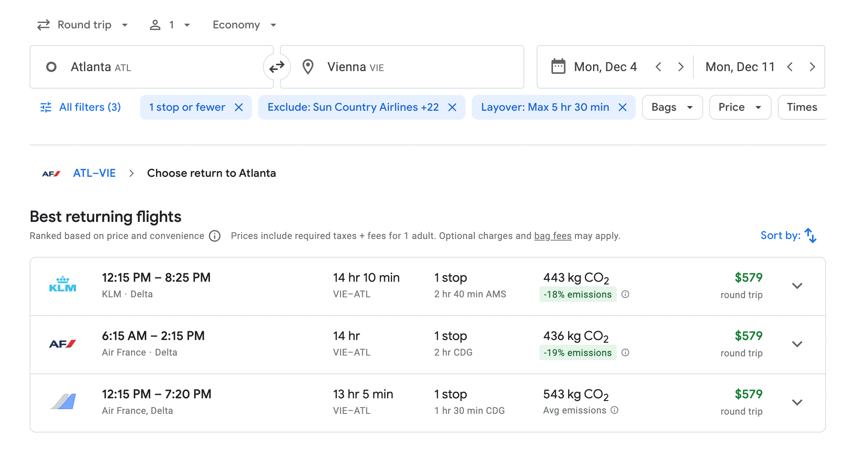Remove the excluded airlines filter chip

(452, 107)
